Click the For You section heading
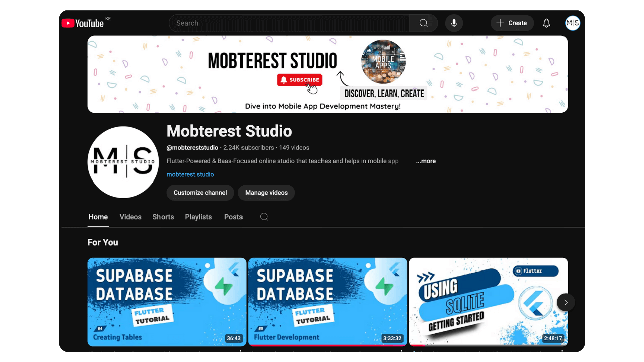Image resolution: width=644 pixels, height=362 pixels. (103, 242)
